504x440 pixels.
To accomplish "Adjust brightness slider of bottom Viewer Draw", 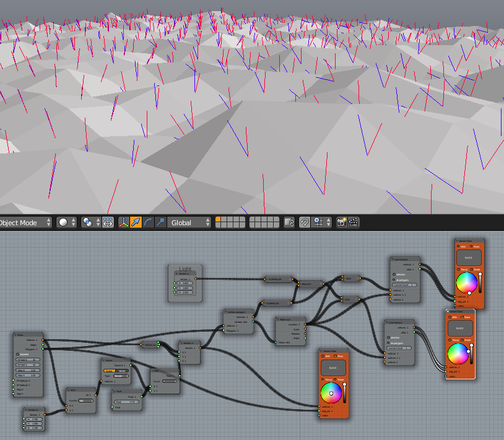I will pos(345,393).
